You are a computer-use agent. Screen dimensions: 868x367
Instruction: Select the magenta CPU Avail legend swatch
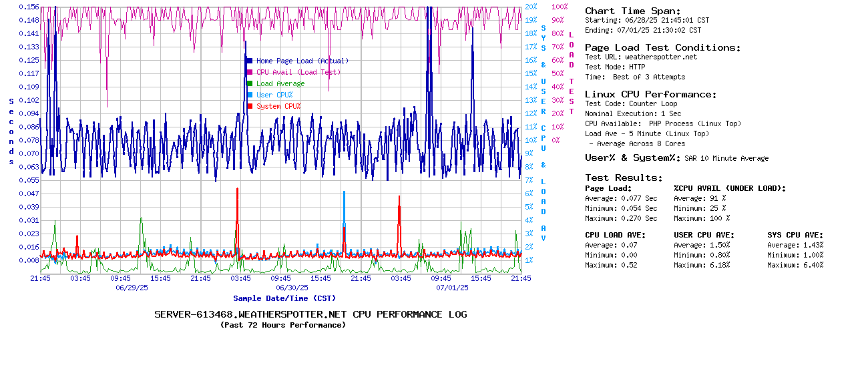click(x=250, y=72)
